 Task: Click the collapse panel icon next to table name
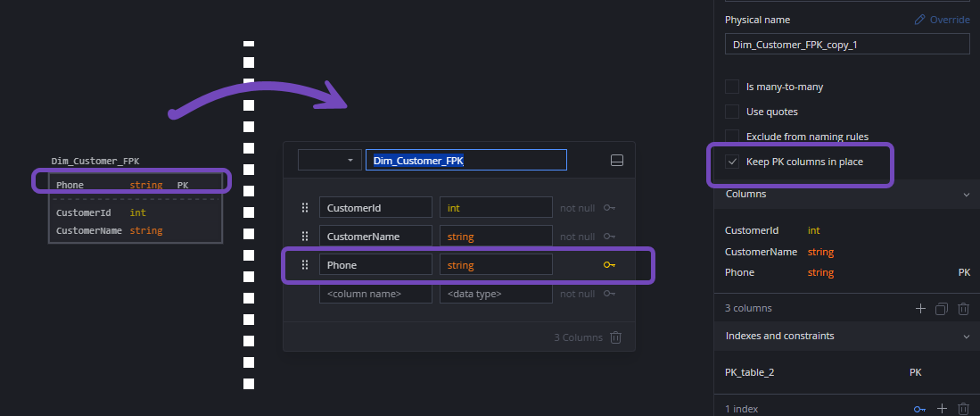tap(617, 161)
